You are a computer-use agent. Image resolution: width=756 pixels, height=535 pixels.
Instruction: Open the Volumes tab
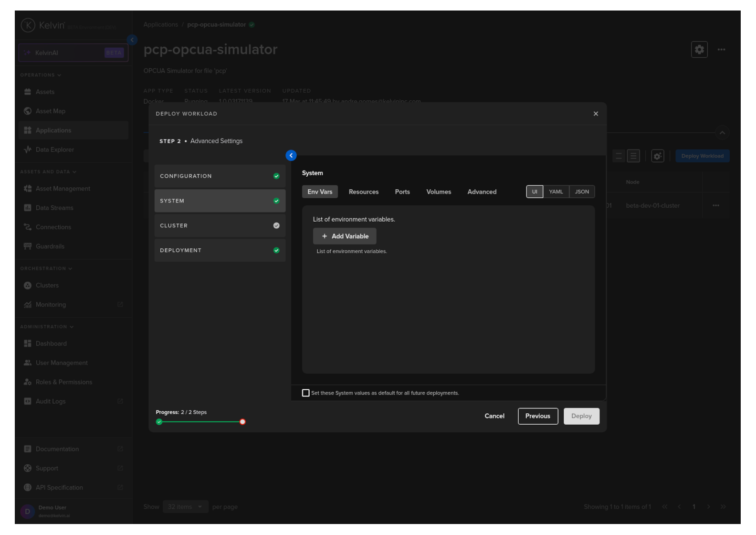(x=438, y=192)
